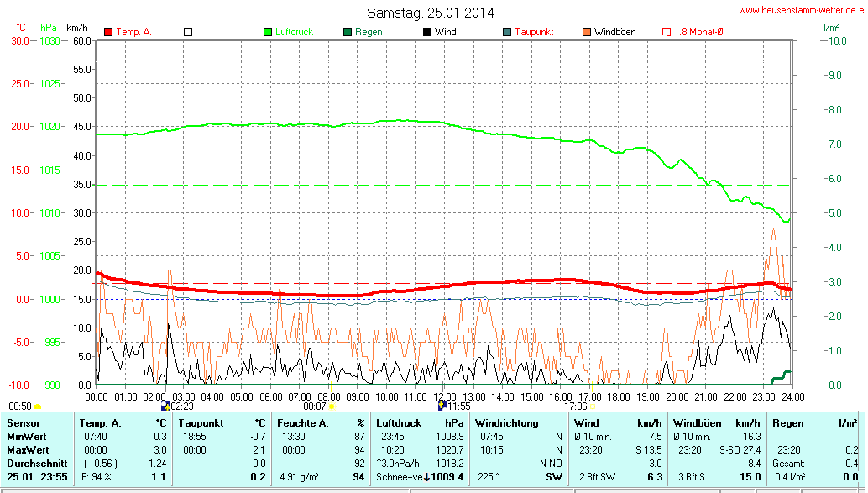Click the MaxWert row label
868x493 pixels.
[x=28, y=450]
